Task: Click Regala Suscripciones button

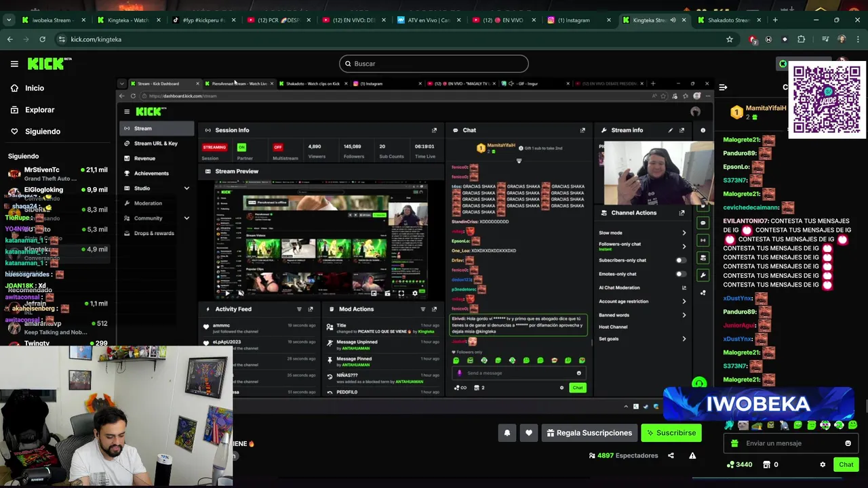Action: 589,433
